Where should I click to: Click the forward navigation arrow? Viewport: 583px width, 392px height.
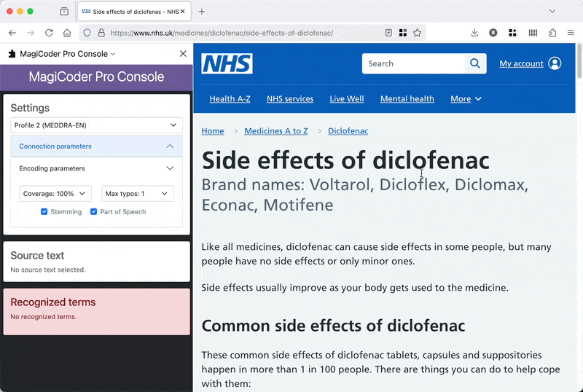(31, 33)
